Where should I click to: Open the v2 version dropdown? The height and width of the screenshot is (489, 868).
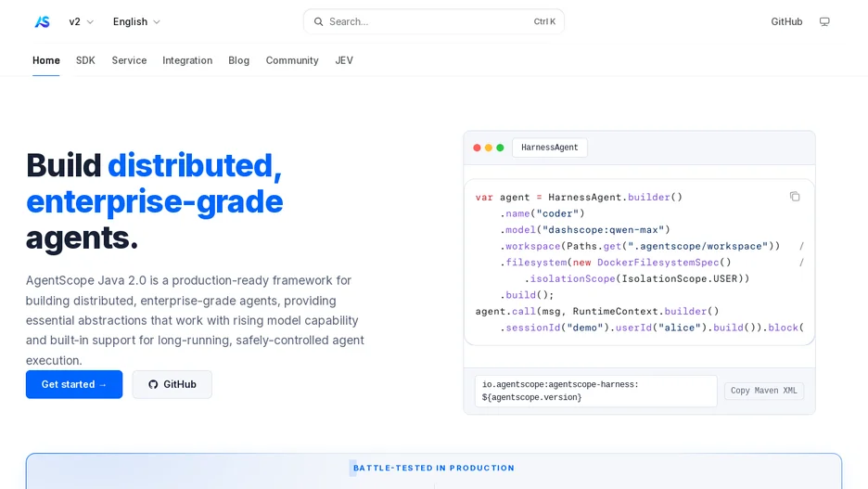(x=81, y=21)
